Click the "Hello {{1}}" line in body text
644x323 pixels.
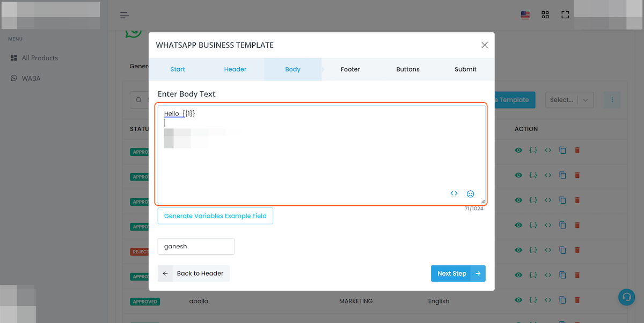pos(180,113)
